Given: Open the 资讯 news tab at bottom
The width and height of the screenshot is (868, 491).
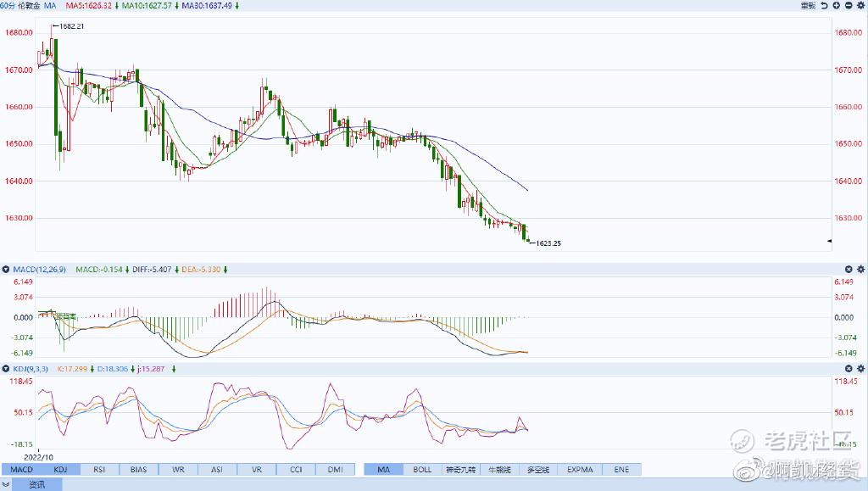Looking at the screenshot, I should 37,484.
